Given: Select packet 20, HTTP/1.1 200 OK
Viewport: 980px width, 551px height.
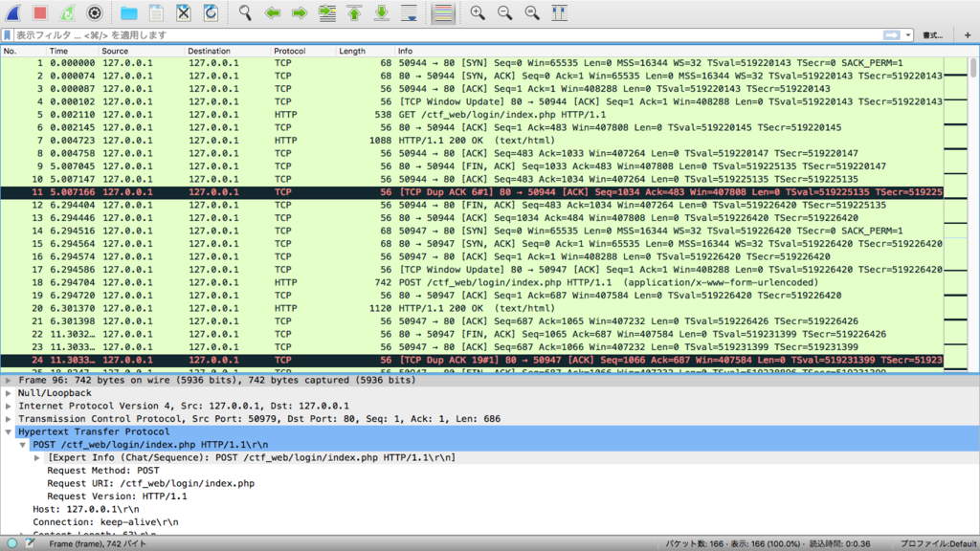Looking at the screenshot, I should click(x=472, y=308).
